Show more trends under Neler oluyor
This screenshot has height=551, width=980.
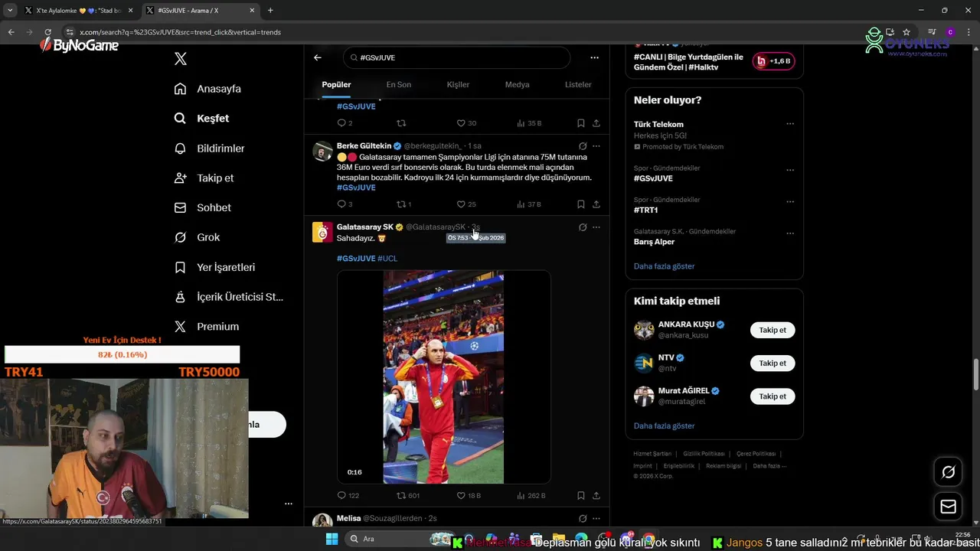(664, 266)
